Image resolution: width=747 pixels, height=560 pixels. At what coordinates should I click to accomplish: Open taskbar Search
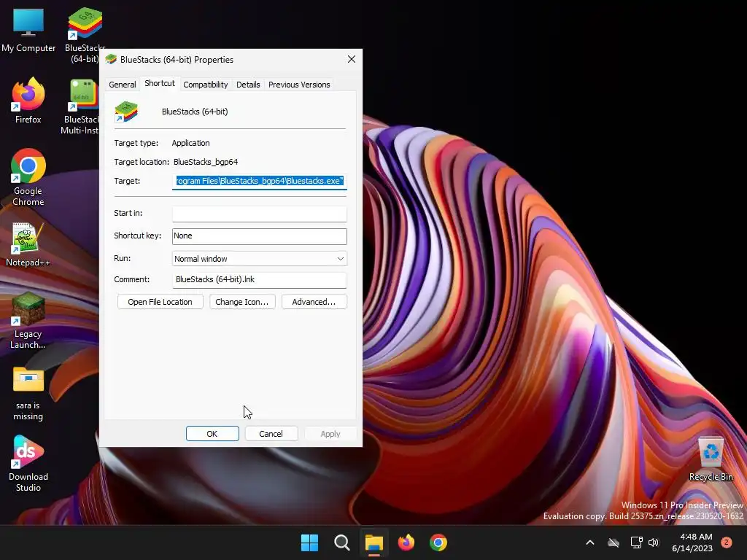pos(342,542)
